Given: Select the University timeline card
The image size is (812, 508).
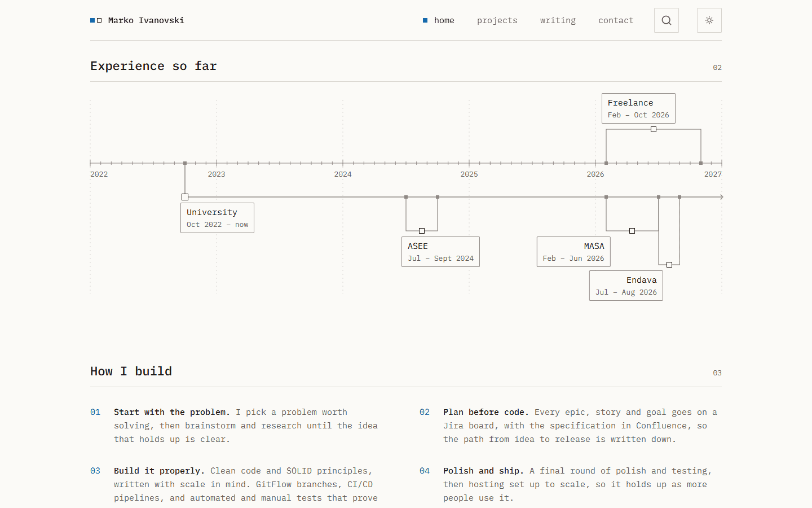Looking at the screenshot, I should (x=217, y=218).
